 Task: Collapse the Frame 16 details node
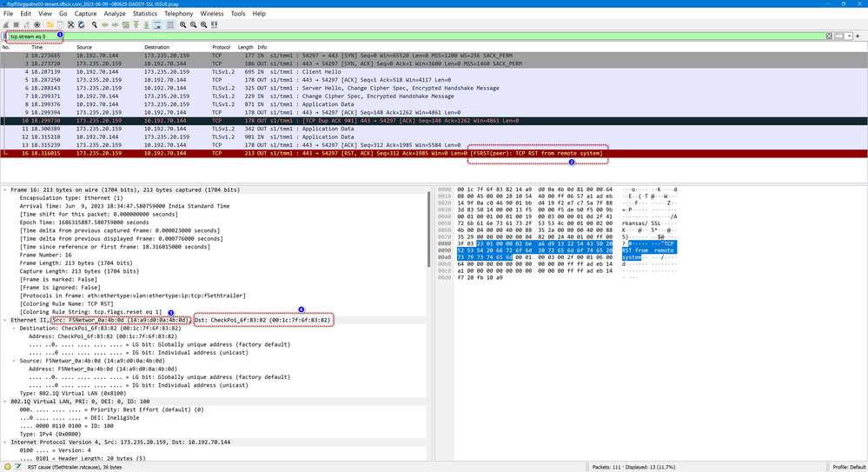pos(4,189)
